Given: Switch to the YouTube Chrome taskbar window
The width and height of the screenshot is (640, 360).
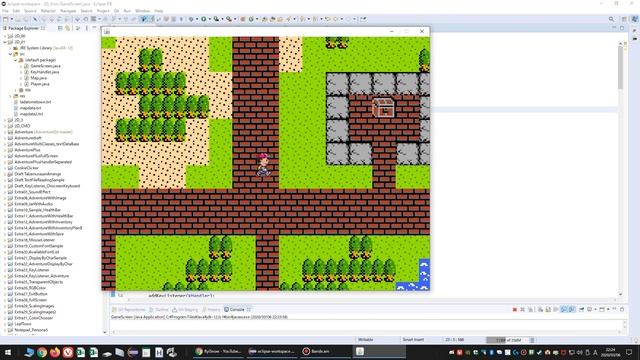Looking at the screenshot, I should tap(218, 351).
